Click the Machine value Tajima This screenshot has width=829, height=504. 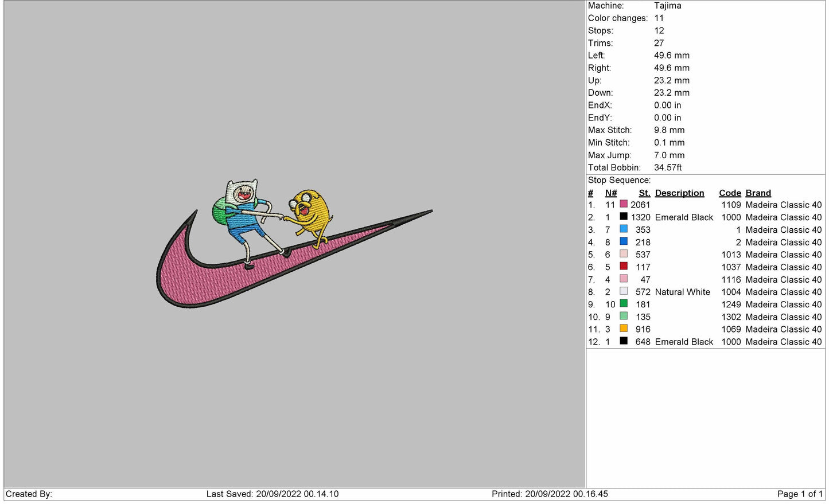pos(668,6)
